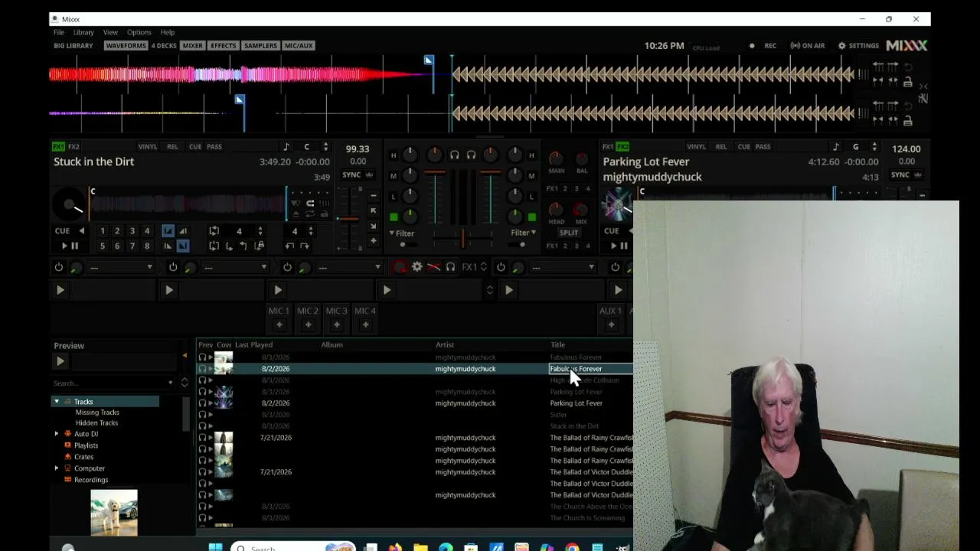This screenshot has width=980, height=551.
Task: Open the second effect slot dropdown
Action: (236, 267)
